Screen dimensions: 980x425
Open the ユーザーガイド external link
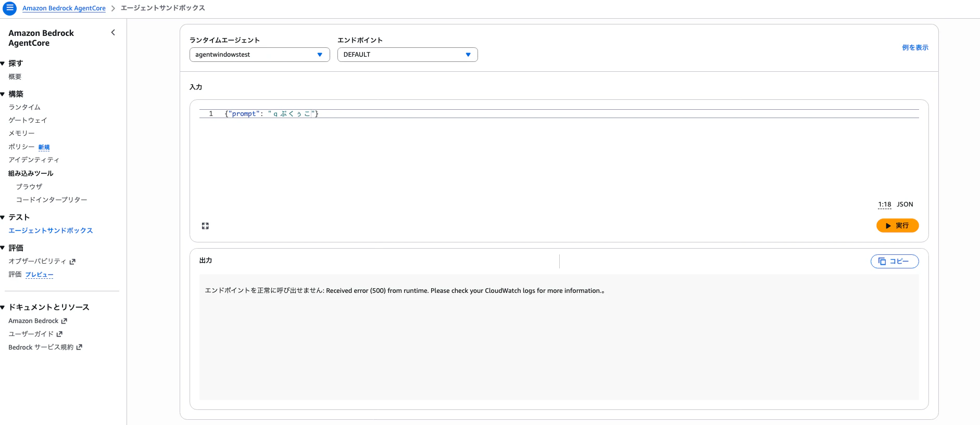[x=35, y=334]
